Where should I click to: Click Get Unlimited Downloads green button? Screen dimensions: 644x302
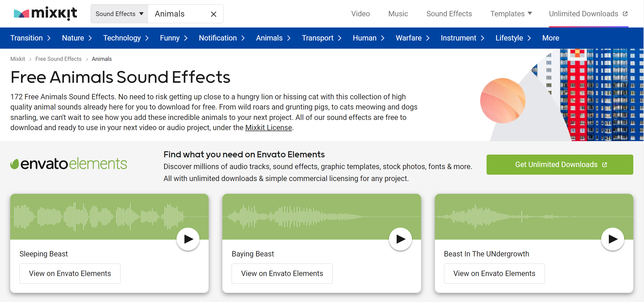(560, 164)
